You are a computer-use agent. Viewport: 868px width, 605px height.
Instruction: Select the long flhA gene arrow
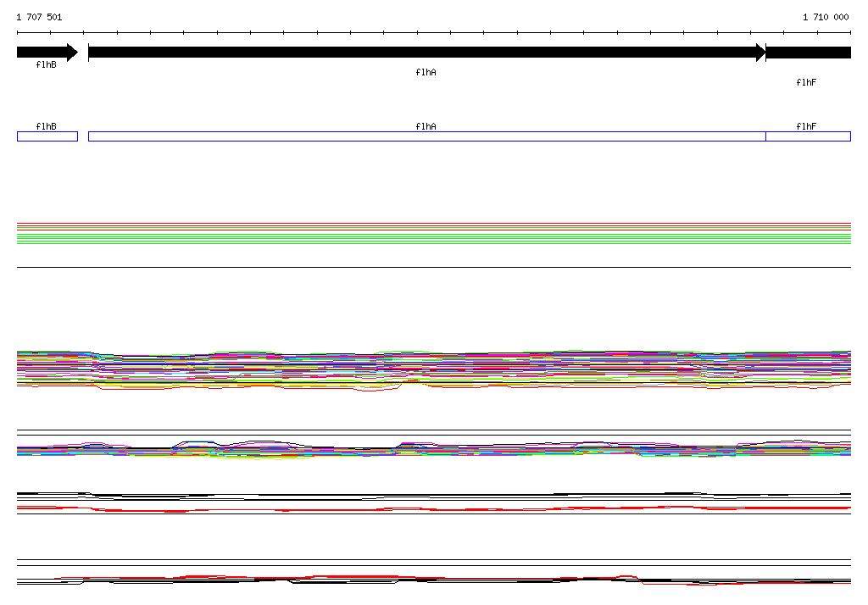(427, 53)
